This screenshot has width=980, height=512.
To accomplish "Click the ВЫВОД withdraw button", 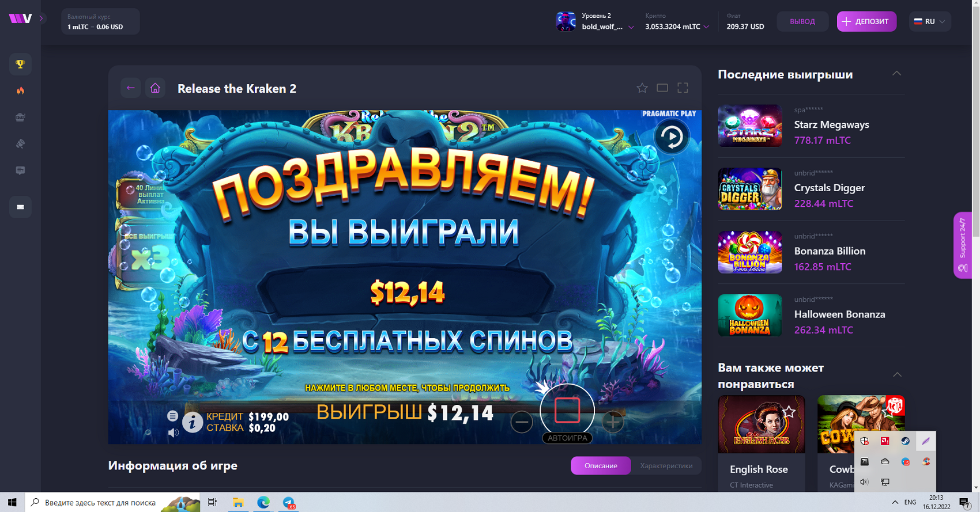I will (x=802, y=21).
